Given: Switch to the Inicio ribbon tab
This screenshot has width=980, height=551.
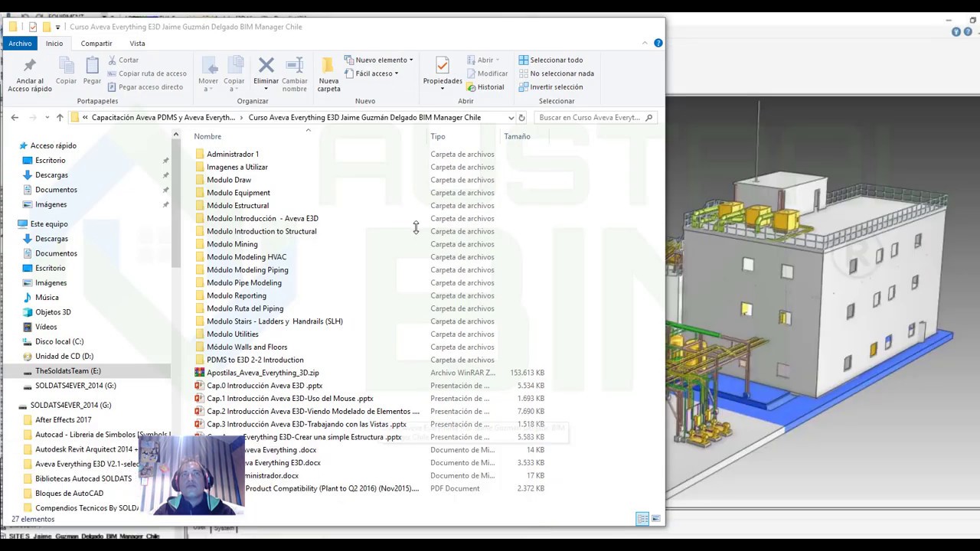Looking at the screenshot, I should [54, 44].
